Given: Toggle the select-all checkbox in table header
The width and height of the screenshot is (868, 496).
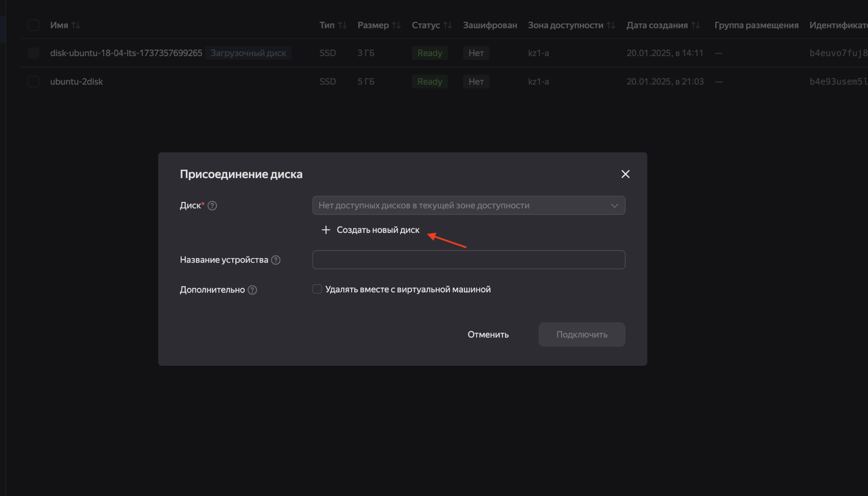Looking at the screenshot, I should click(x=33, y=25).
